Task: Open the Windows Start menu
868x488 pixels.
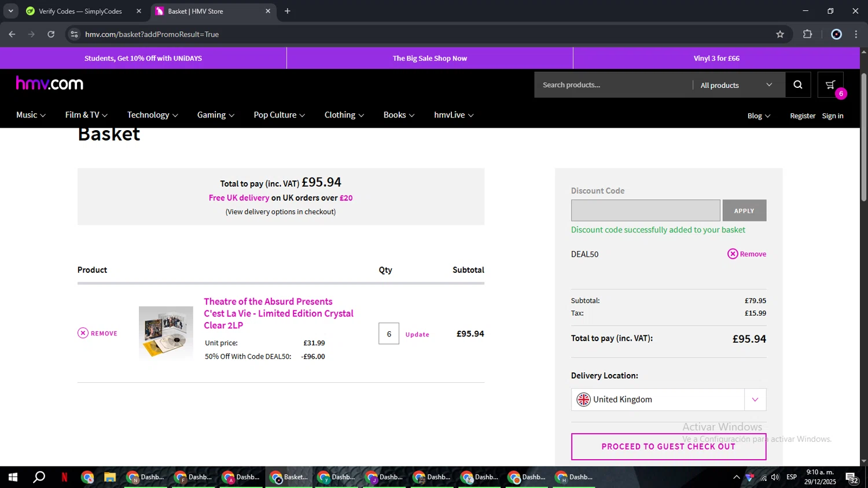Action: [13, 477]
